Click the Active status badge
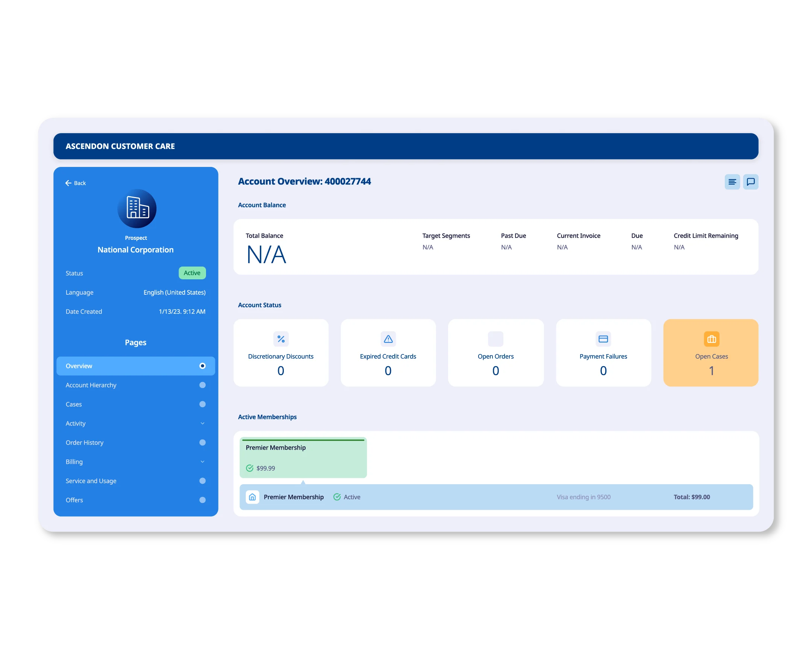This screenshot has width=812, height=650. tap(192, 273)
